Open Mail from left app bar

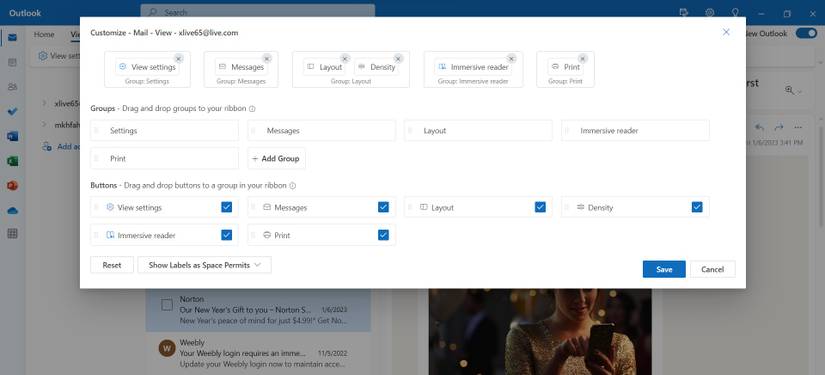pos(13,37)
